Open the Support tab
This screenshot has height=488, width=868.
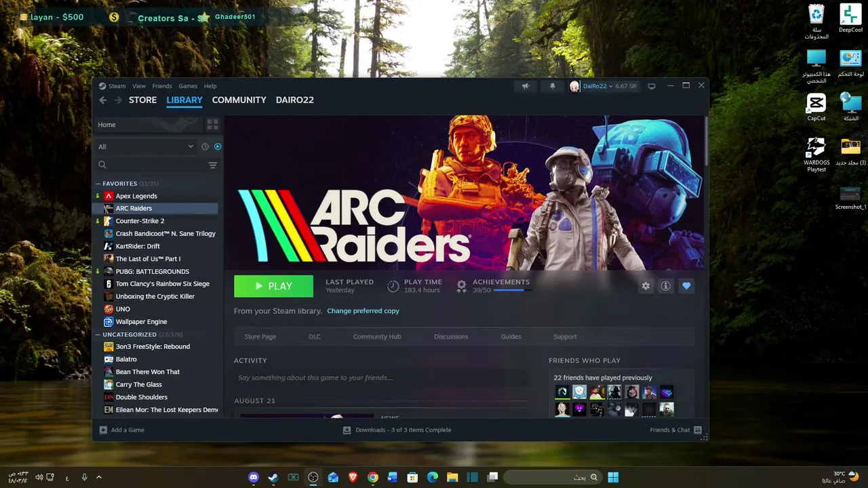565,337
